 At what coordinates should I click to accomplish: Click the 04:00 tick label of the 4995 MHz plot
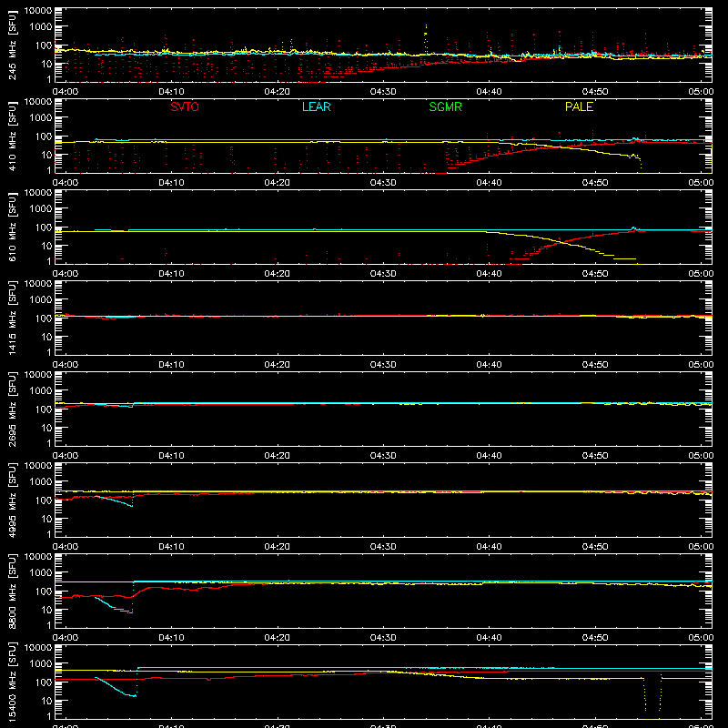pos(66,547)
